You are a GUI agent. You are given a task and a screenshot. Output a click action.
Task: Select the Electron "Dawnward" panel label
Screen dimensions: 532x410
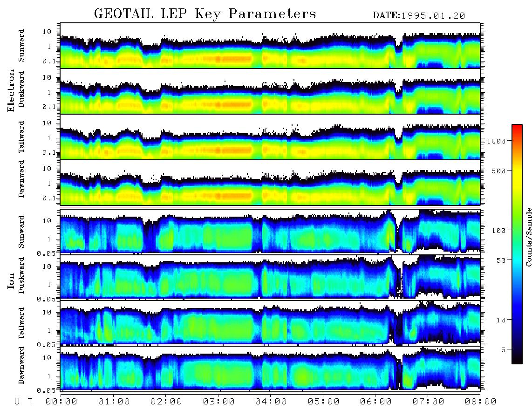(21, 179)
